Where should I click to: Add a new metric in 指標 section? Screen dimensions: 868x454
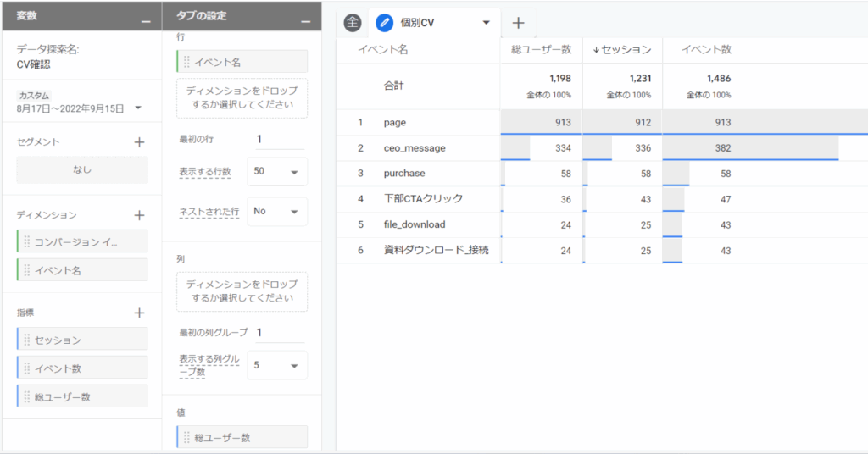pos(139,313)
